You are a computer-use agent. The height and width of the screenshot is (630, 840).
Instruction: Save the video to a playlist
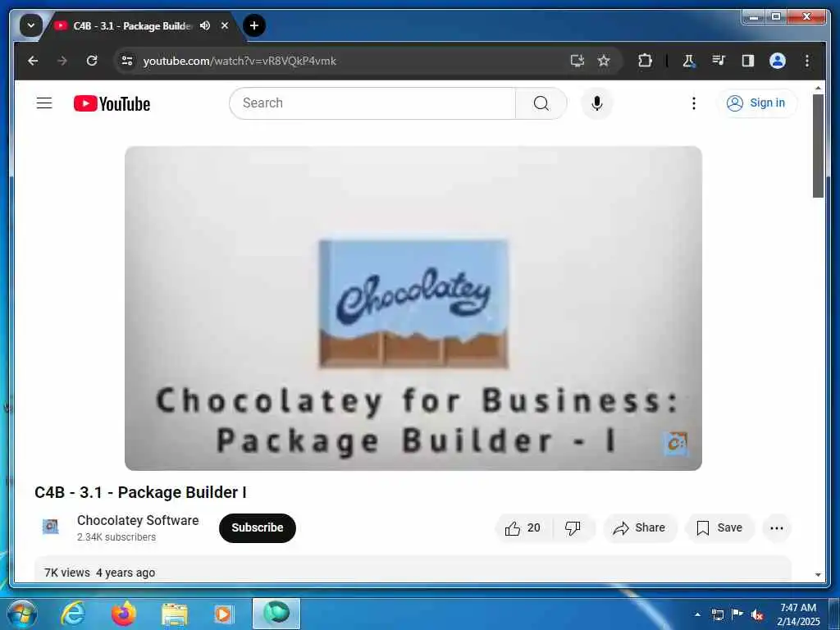pos(719,527)
